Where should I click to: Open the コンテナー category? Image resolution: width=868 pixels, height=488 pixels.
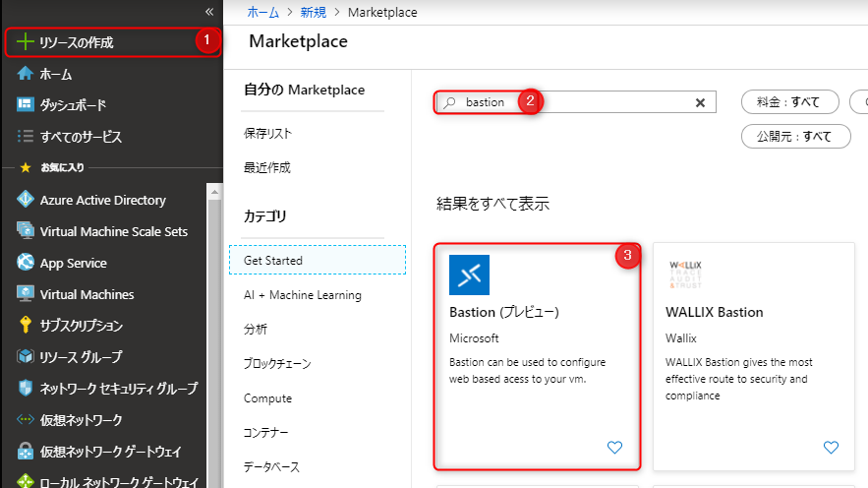tap(265, 433)
